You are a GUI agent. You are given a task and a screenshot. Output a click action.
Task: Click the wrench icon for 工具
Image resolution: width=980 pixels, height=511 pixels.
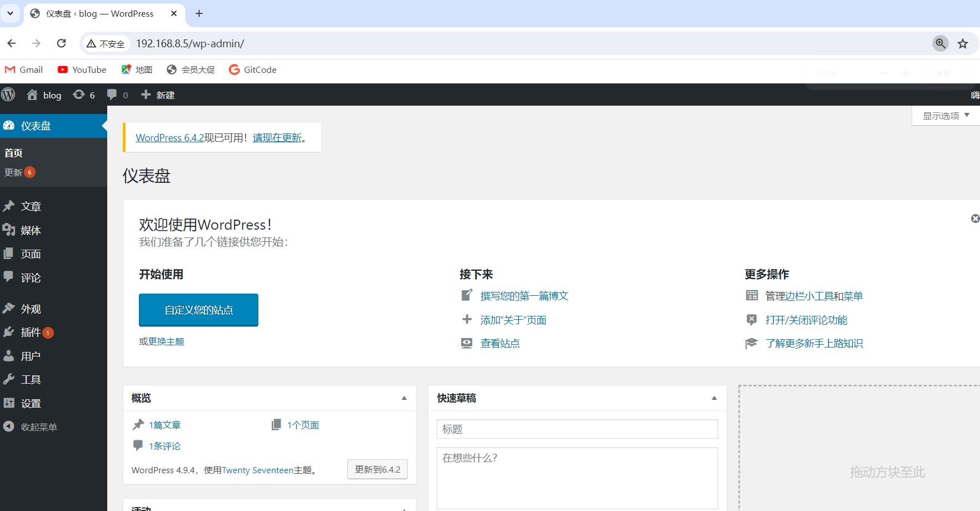point(9,379)
